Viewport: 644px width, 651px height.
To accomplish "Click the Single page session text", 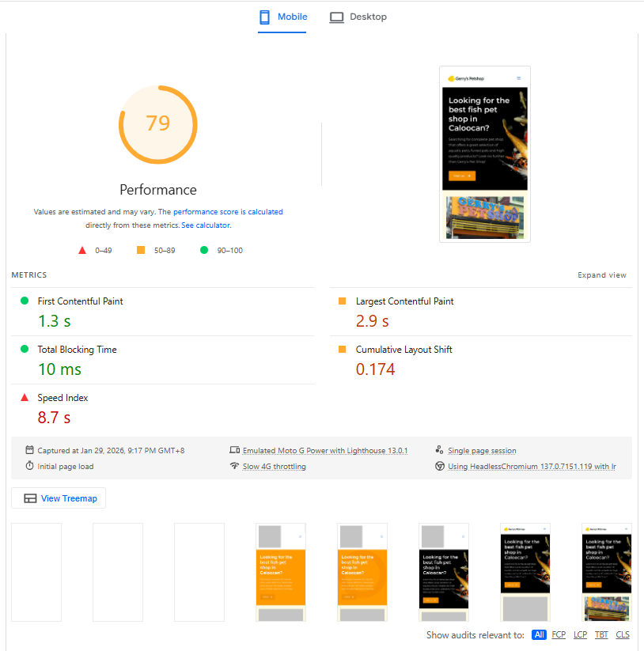I will click(482, 450).
